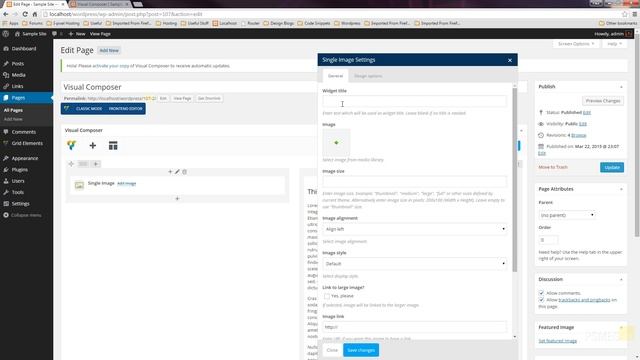Click Preview Changes button
This screenshot has width=640, height=360.
(603, 101)
